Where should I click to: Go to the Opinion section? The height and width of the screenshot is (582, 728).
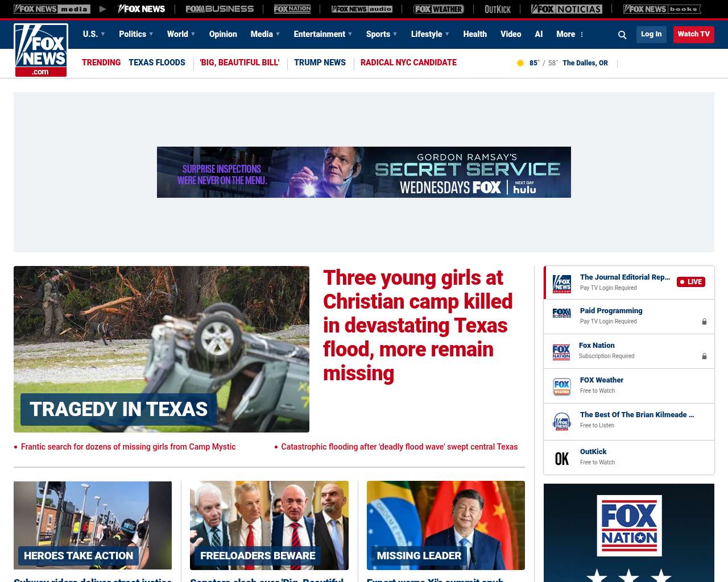point(223,34)
